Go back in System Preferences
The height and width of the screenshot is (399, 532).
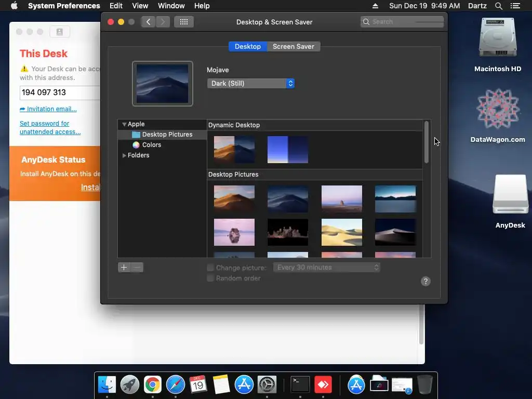click(x=148, y=22)
